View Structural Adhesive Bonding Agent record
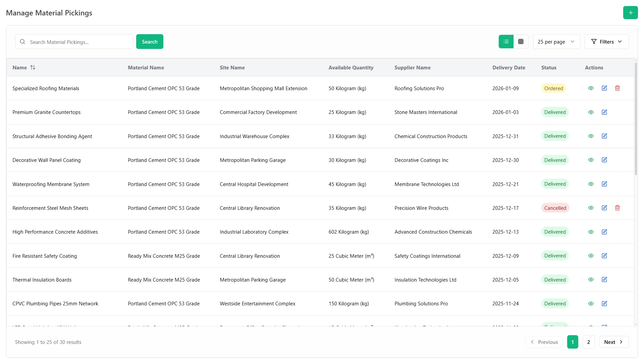The width and height of the screenshot is (644, 362). coord(591,136)
